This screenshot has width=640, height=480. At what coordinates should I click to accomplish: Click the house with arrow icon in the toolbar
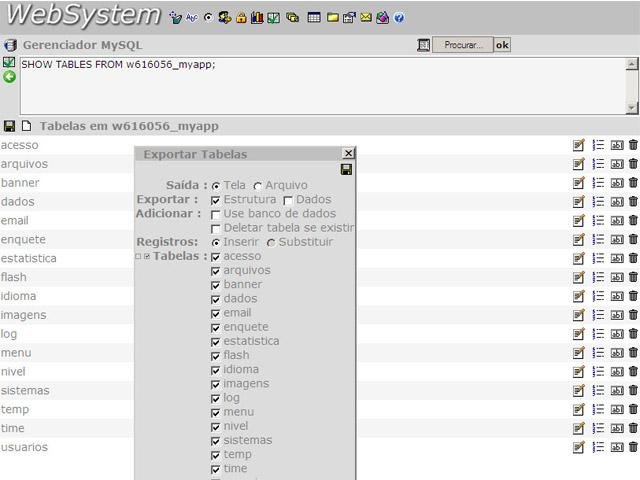pos(349,18)
